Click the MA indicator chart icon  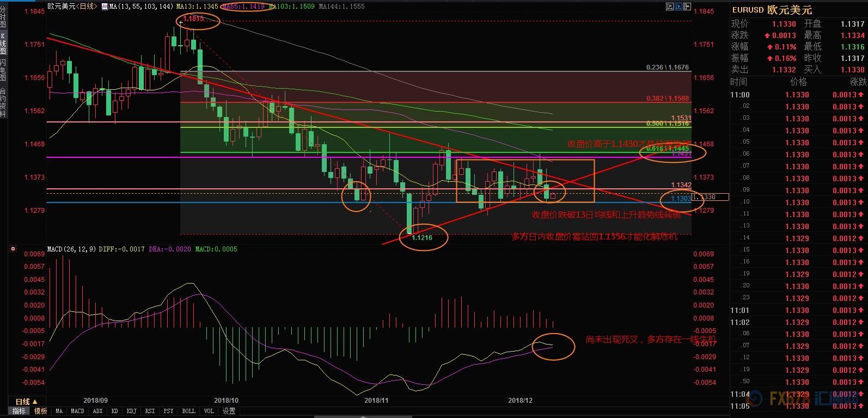coord(105,7)
